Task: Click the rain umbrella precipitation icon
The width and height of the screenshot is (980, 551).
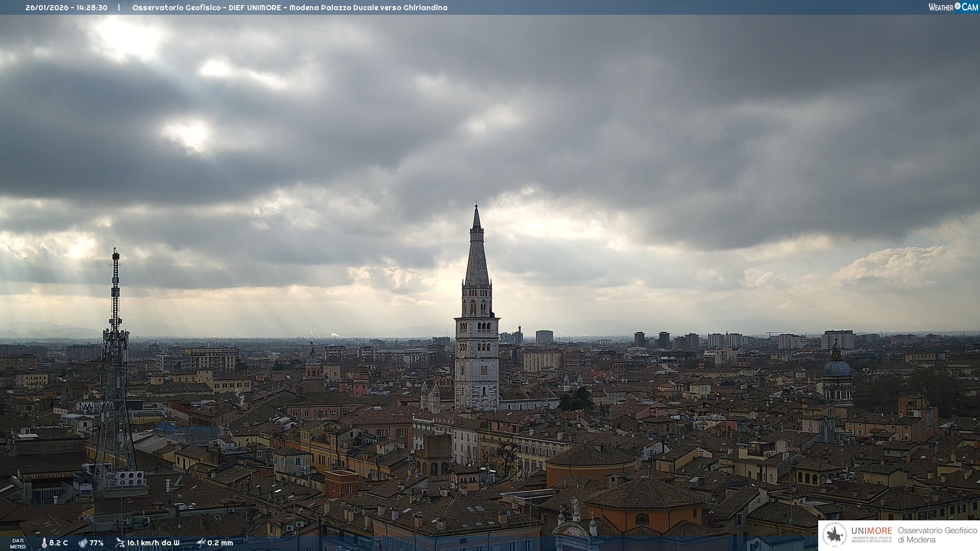Action: click(201, 543)
